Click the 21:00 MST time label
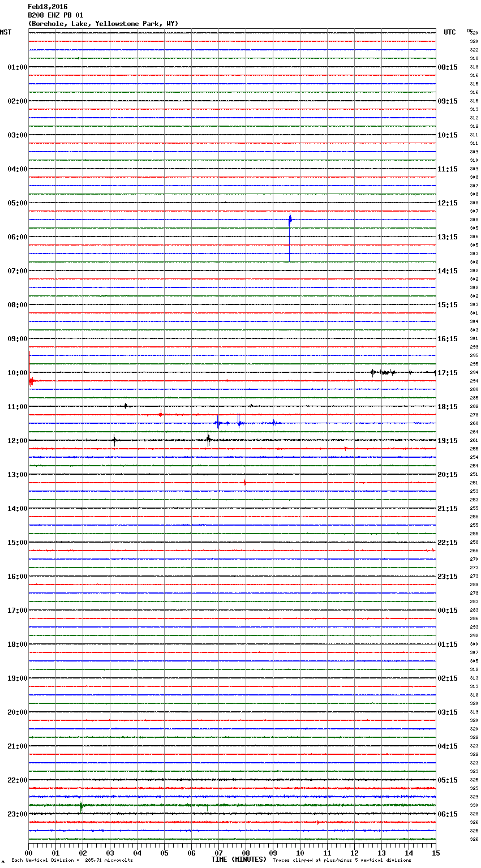This screenshot has width=481, height=868. (18, 746)
